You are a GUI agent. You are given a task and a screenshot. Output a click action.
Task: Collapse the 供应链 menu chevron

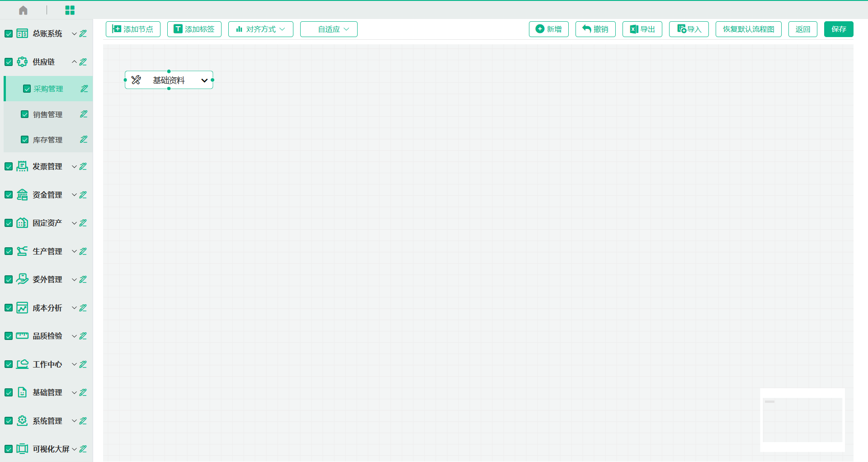pos(74,62)
